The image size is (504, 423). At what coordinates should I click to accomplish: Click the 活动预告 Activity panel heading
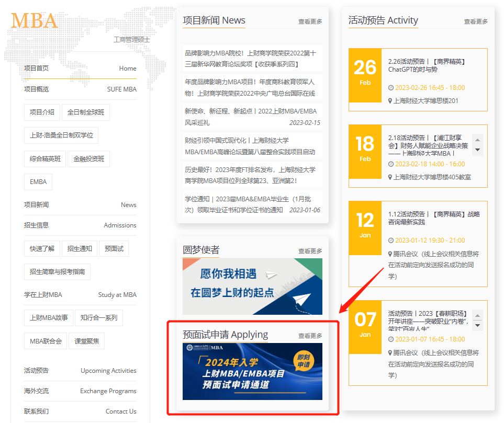[x=383, y=20]
